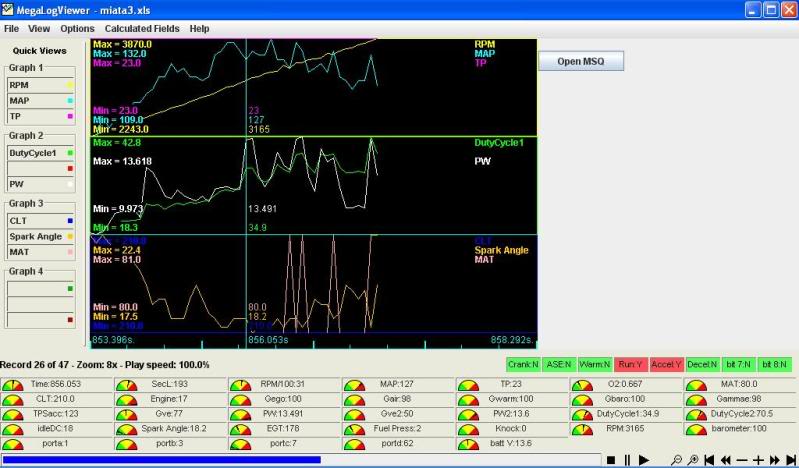The width and height of the screenshot is (799, 468).
Task: Open the View menu
Action: (39, 29)
